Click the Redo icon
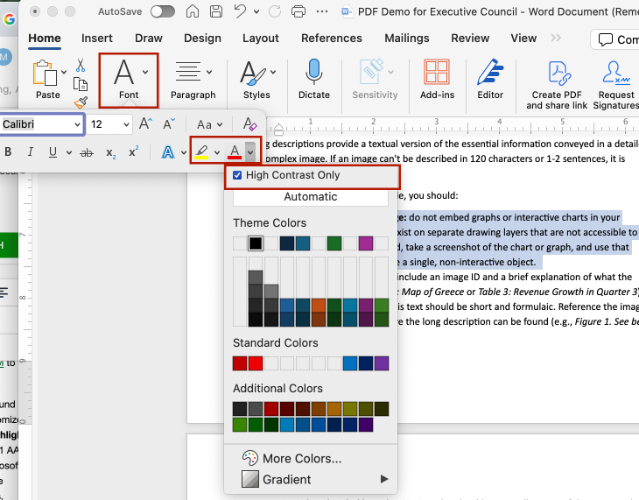 point(275,11)
